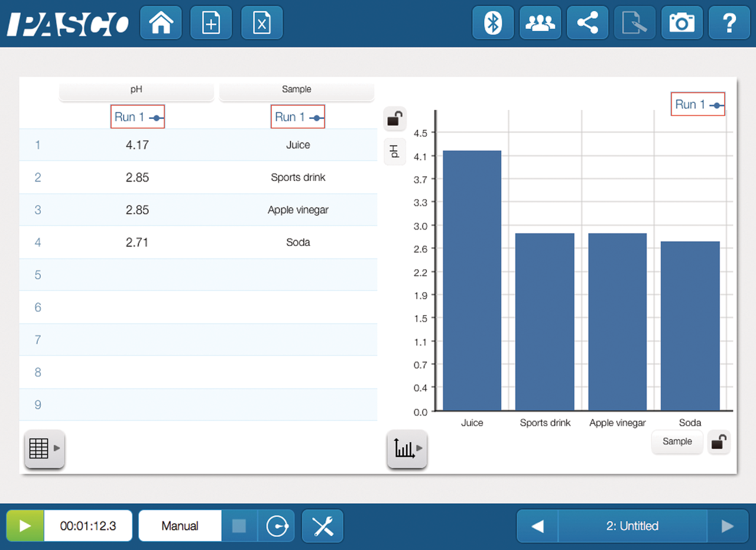
Task: Click the Home icon in top bar
Action: click(161, 23)
